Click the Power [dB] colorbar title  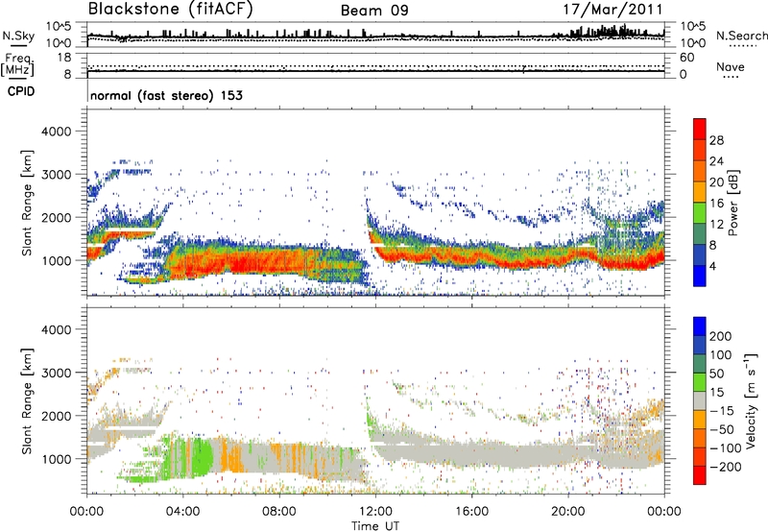(x=733, y=203)
